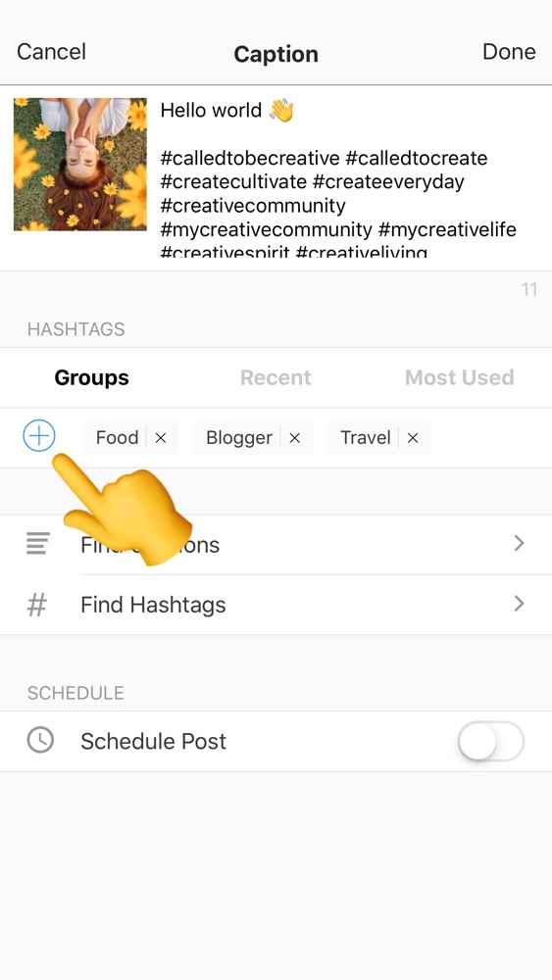
Task: Select the Food hashtag group chip
Action: click(x=117, y=437)
